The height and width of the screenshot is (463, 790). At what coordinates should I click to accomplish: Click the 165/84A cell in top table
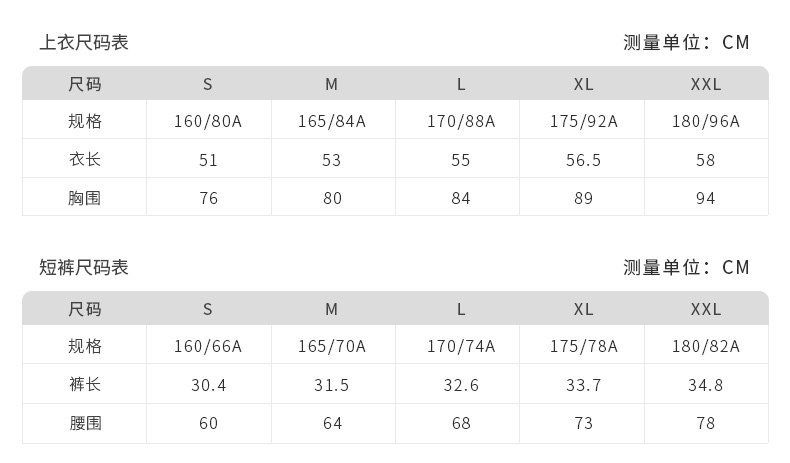pyautogui.click(x=332, y=122)
